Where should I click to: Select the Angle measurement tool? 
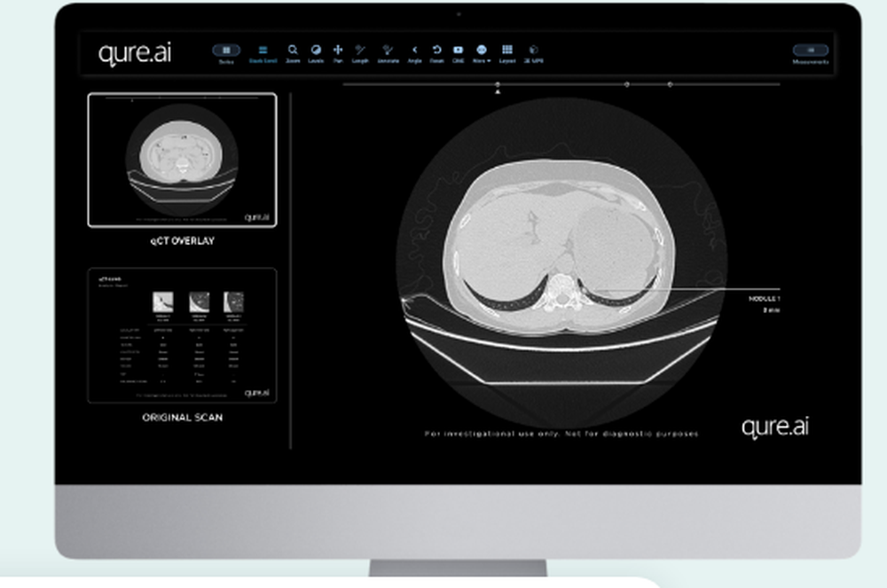click(414, 52)
